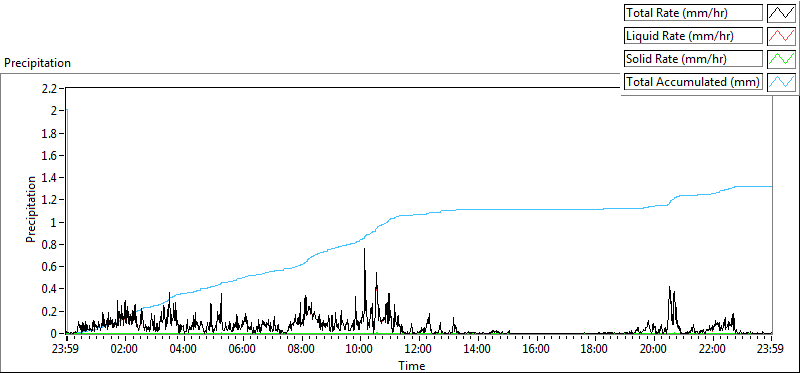Click the Time x-axis title
The image size is (800, 373).
click(412, 365)
